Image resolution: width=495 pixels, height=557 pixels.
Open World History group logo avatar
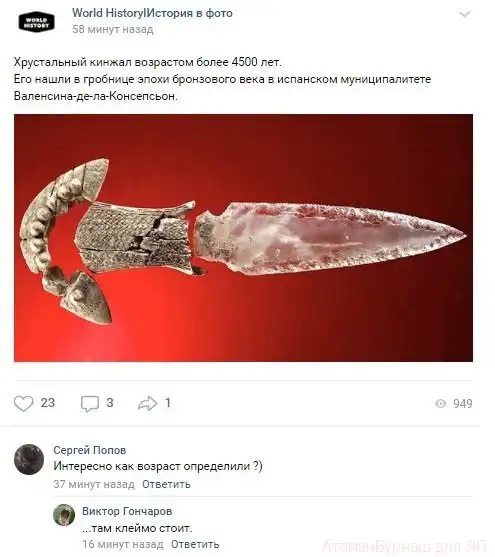36,22
